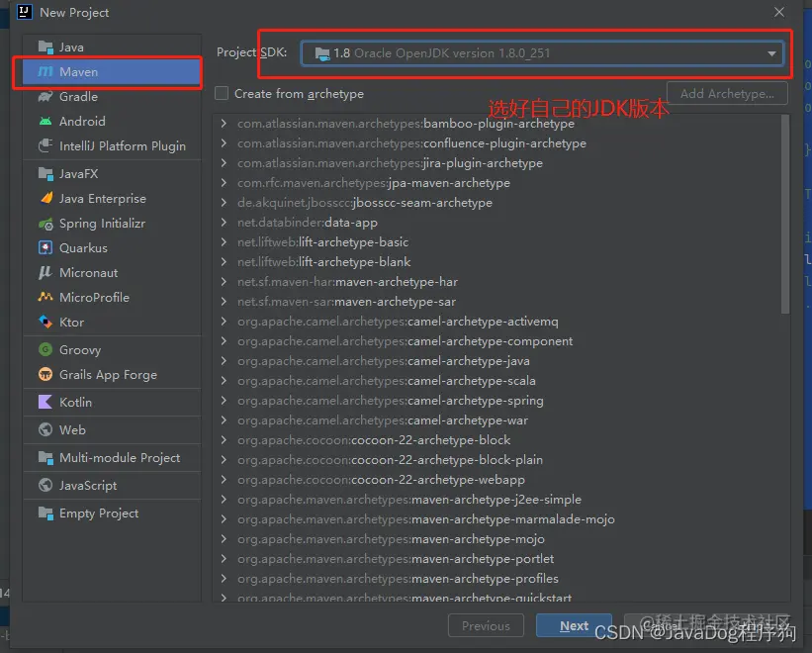This screenshot has width=812, height=653.
Task: Expand net.databinder data-app node
Action: [224, 223]
